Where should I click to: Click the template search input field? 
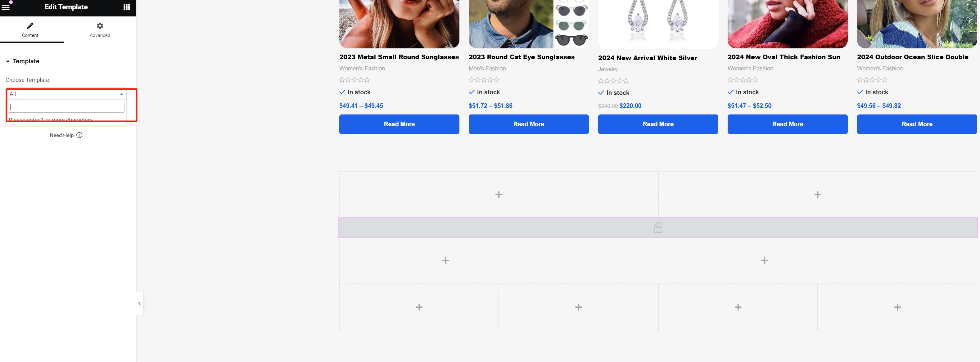click(66, 107)
